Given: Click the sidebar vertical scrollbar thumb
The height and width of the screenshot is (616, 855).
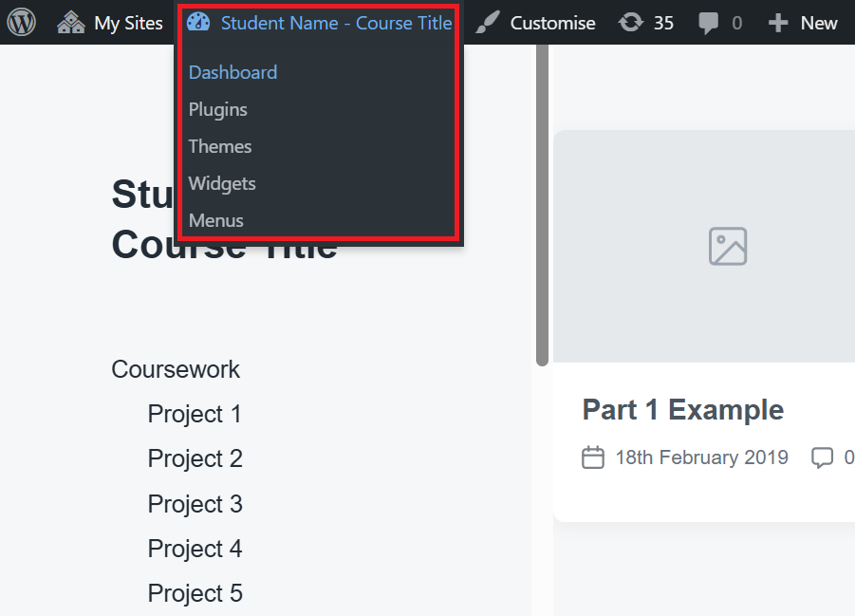Looking at the screenshot, I should tap(542, 205).
